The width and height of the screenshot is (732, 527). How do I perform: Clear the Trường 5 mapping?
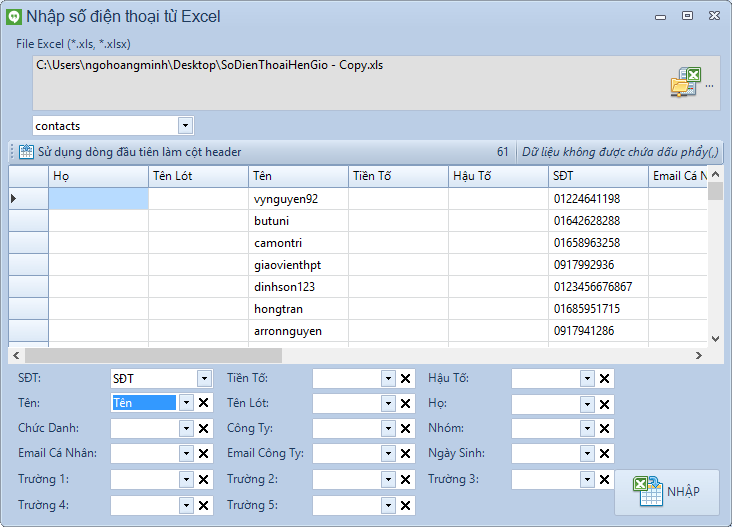click(406, 505)
